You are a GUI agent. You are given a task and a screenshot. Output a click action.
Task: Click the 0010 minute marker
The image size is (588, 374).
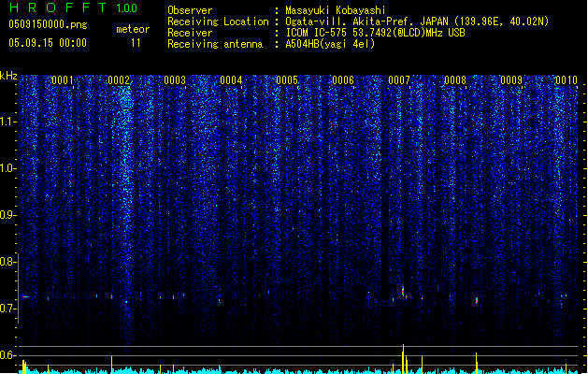(566, 80)
